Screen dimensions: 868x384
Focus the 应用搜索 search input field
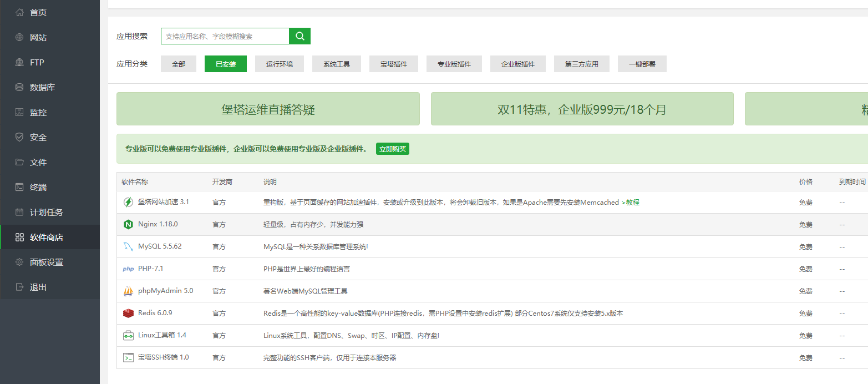tap(225, 36)
